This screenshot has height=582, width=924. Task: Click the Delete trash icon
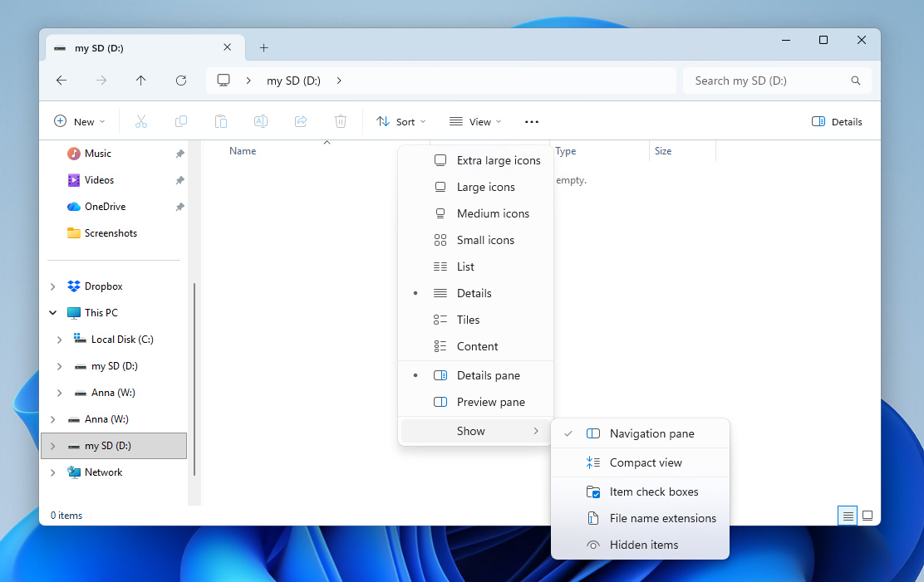[x=341, y=121]
